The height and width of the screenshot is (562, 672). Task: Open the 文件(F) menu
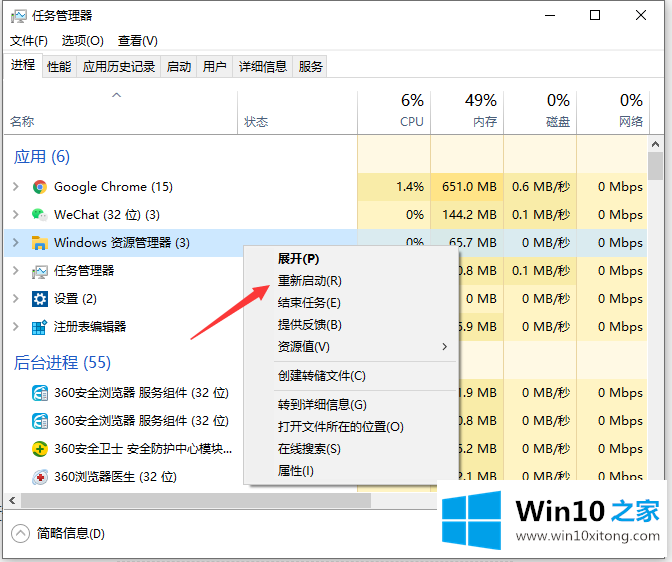(29, 41)
